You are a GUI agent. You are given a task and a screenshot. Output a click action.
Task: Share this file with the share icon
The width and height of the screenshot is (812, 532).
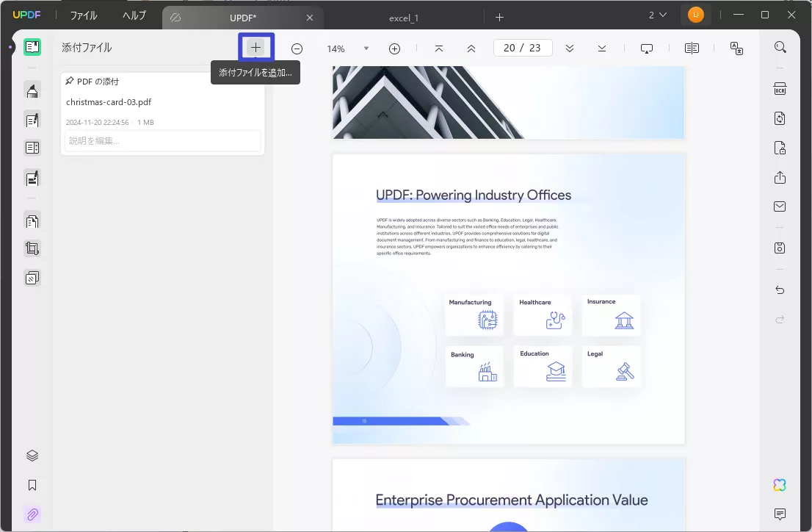[780, 177]
